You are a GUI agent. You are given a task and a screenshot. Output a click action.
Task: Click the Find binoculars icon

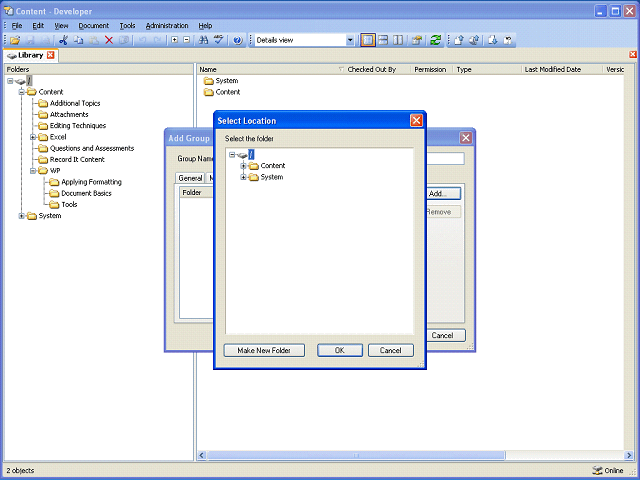pyautogui.click(x=203, y=40)
